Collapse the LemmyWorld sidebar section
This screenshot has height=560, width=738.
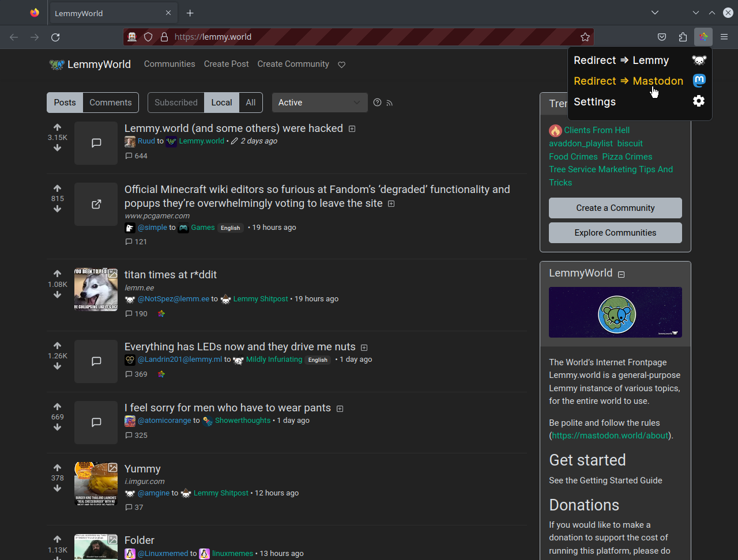pyautogui.click(x=621, y=274)
